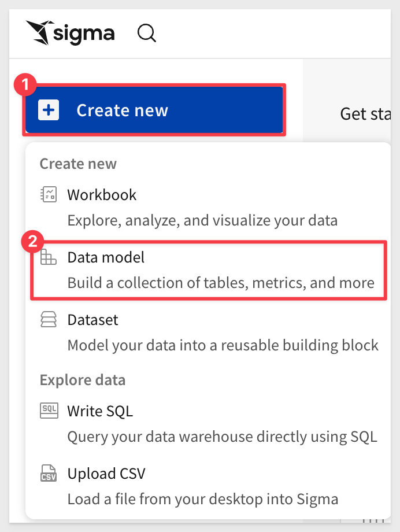The image size is (400, 532).
Task: Click the Data model grid icon
Action: click(49, 257)
